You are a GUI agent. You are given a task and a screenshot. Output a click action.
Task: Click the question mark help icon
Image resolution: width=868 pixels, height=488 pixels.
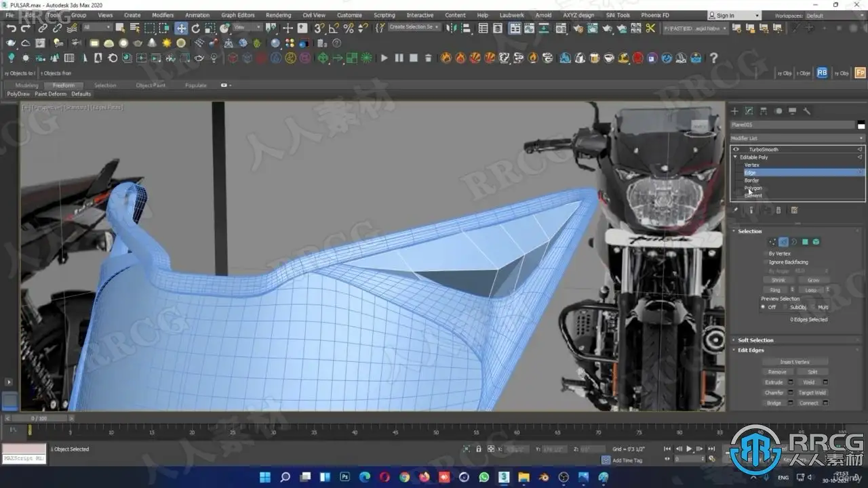click(x=713, y=58)
